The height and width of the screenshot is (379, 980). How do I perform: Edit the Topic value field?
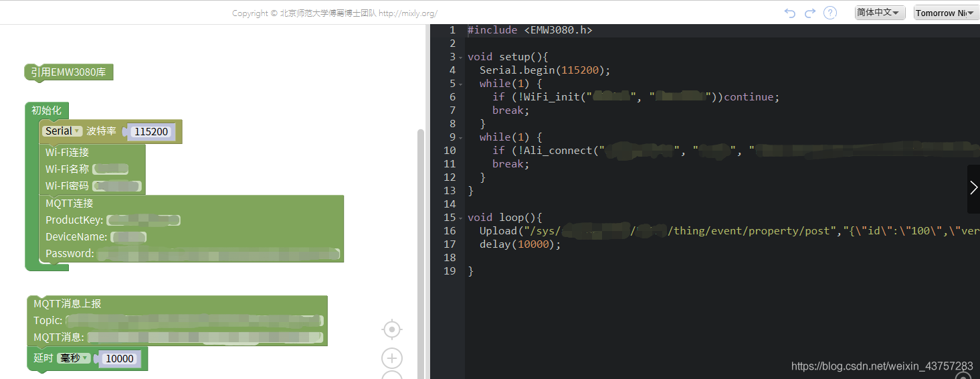pyautogui.click(x=194, y=321)
